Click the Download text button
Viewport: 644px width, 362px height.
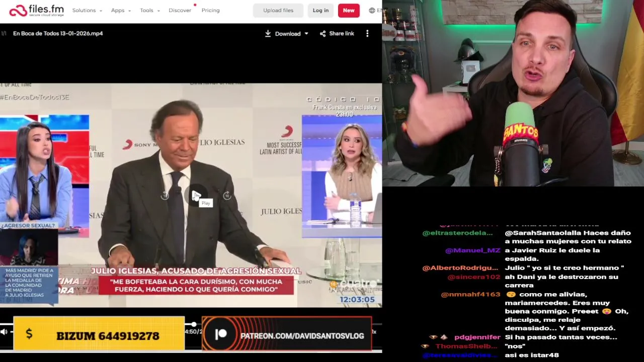pyautogui.click(x=288, y=34)
